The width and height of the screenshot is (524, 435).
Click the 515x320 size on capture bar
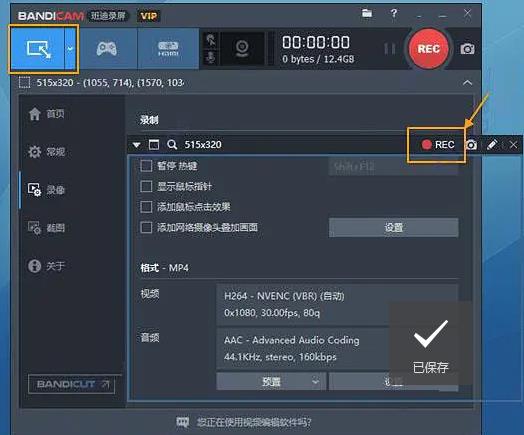(x=203, y=145)
